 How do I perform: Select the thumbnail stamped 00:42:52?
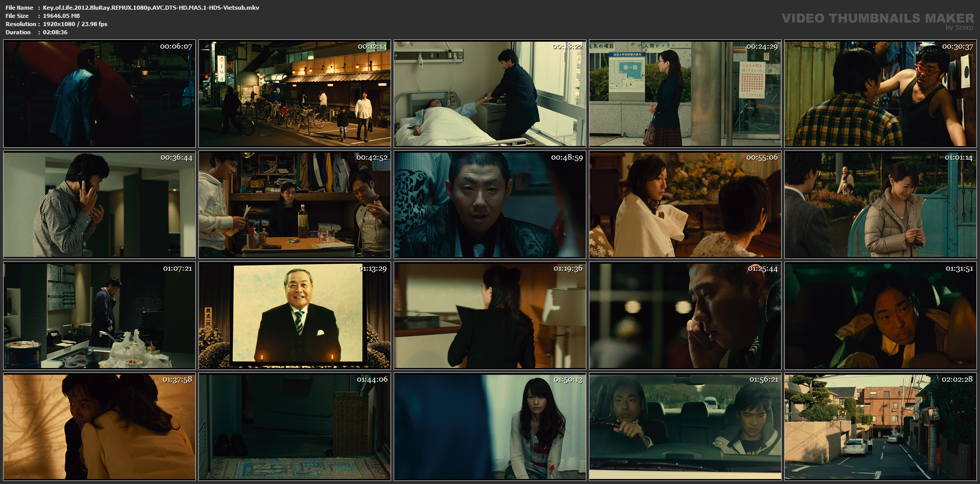point(295,205)
